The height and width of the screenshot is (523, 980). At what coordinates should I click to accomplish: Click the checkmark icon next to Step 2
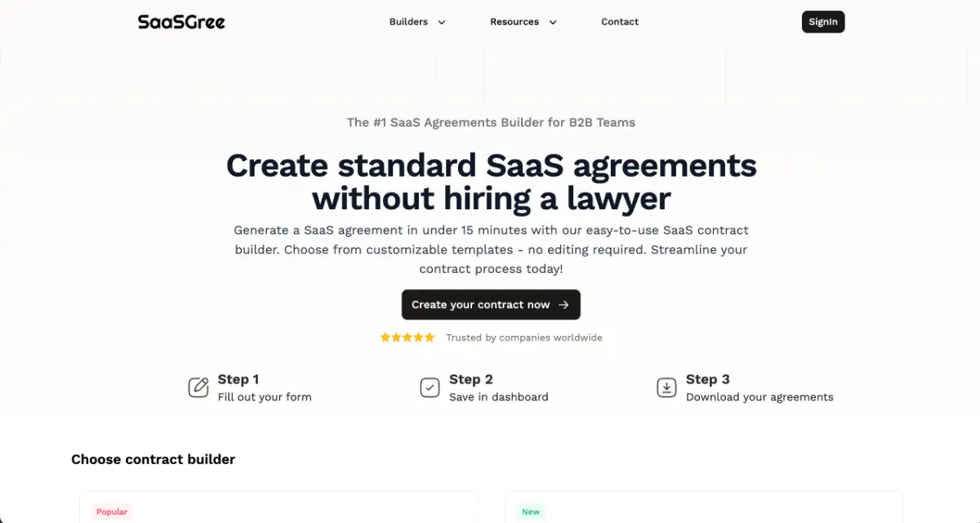coord(430,387)
